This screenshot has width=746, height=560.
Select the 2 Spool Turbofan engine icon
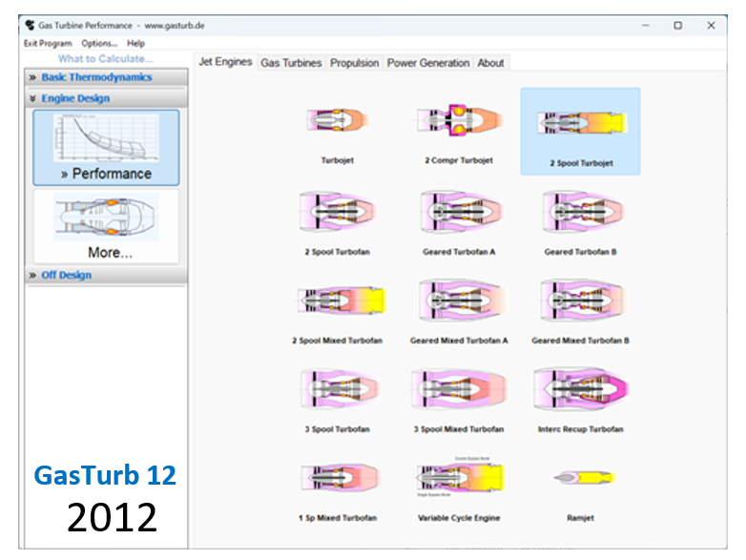(x=338, y=211)
